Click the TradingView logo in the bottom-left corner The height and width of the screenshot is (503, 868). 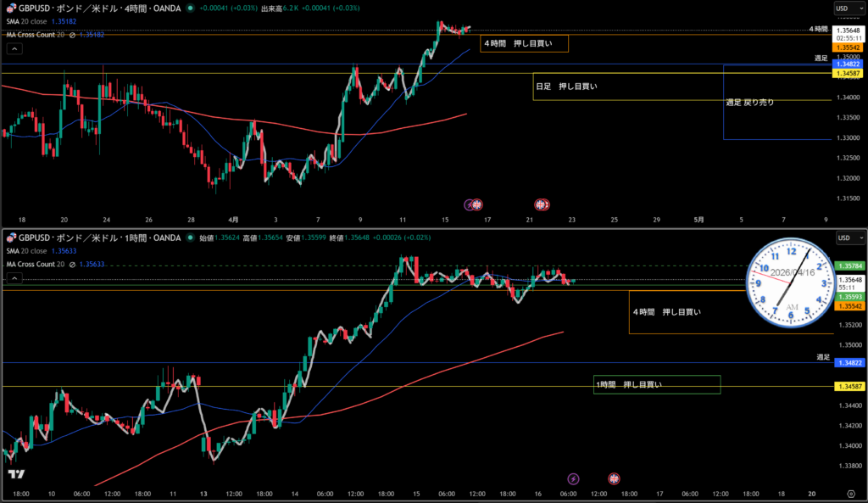pos(14,475)
